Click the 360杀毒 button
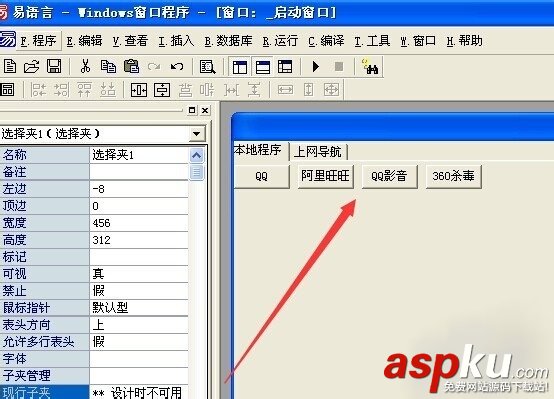The image size is (554, 399). 453,176
